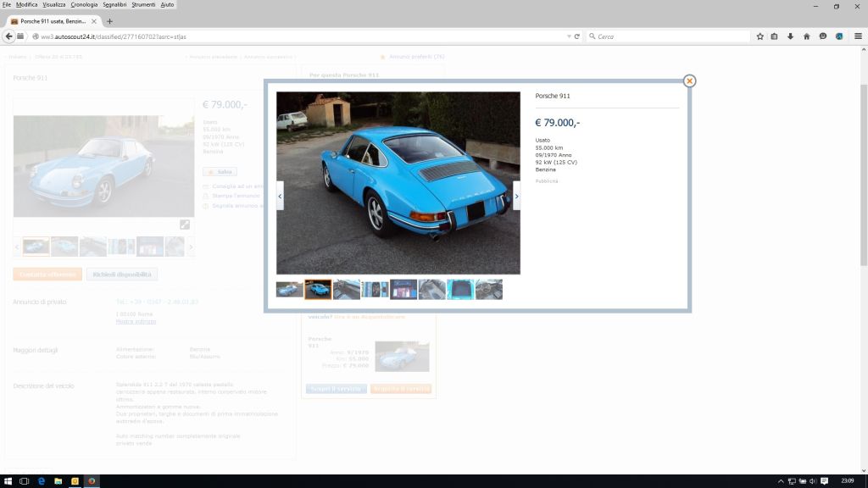Click the Pubblicità label in lightbox
The width and height of the screenshot is (868, 488).
[547, 181]
